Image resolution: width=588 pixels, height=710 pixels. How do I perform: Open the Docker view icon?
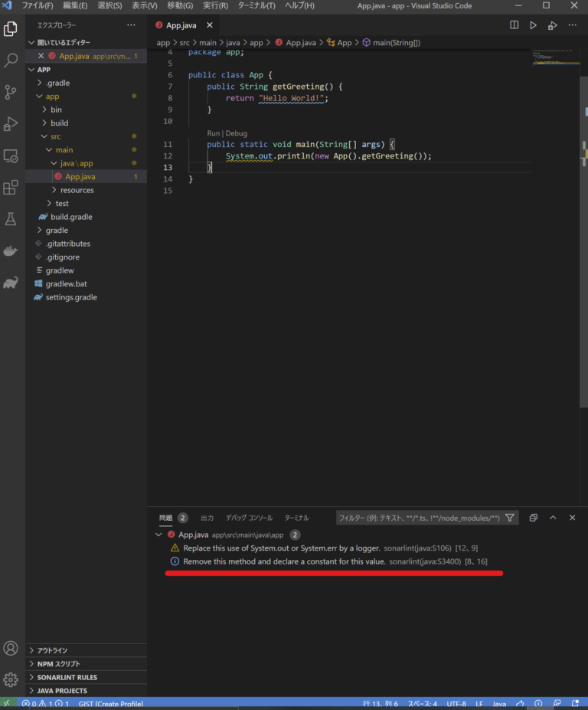tap(11, 250)
